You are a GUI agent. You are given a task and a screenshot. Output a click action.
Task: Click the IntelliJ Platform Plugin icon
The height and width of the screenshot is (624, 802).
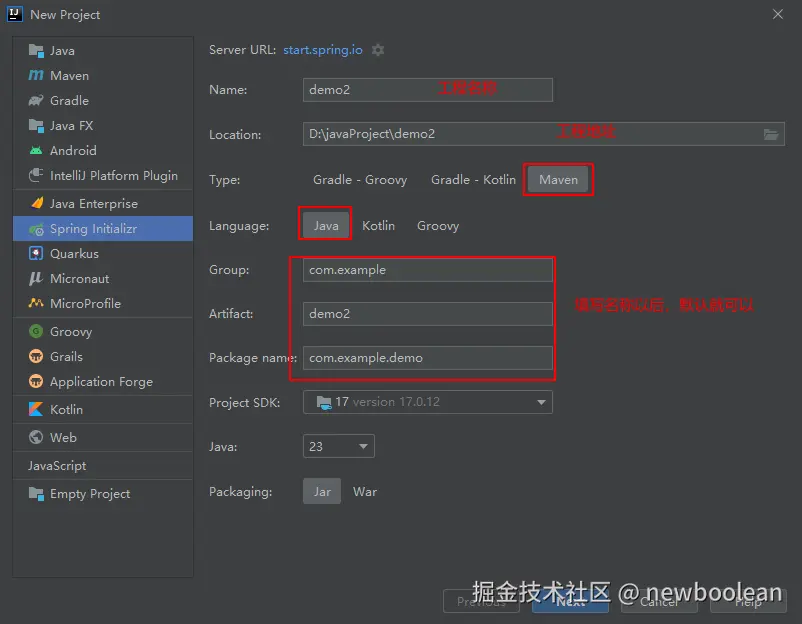(x=36, y=175)
